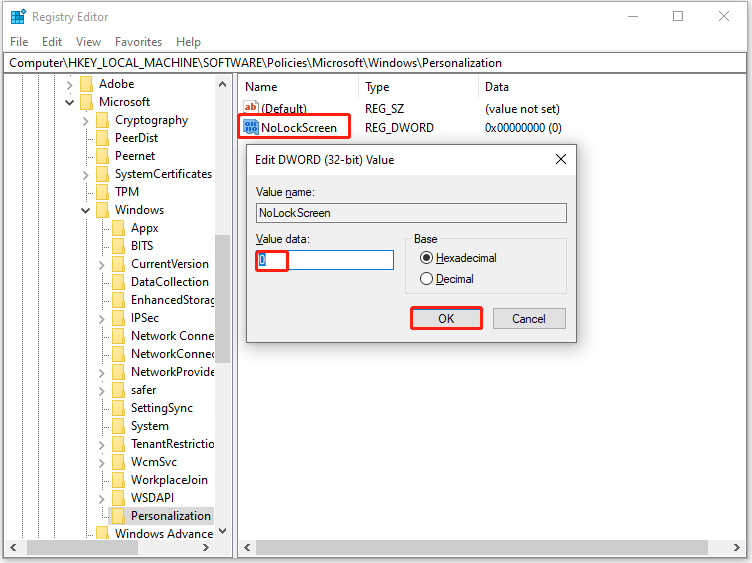
Task: Click the Registry Editor app icon in title bar
Action: [x=18, y=16]
